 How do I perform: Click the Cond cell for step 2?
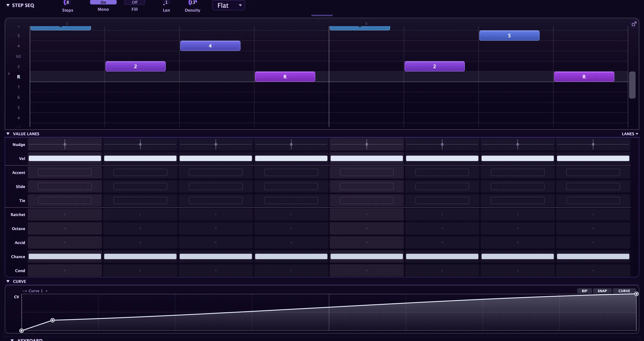tap(140, 270)
